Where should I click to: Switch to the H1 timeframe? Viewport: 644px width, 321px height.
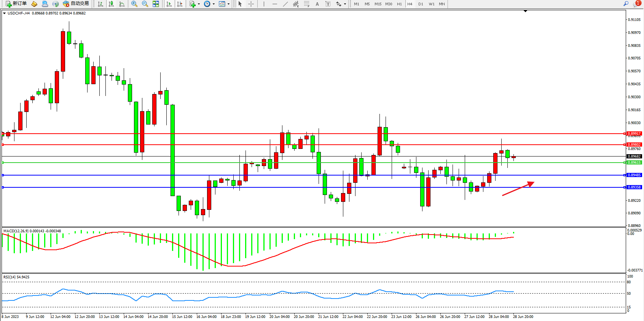coord(399,4)
